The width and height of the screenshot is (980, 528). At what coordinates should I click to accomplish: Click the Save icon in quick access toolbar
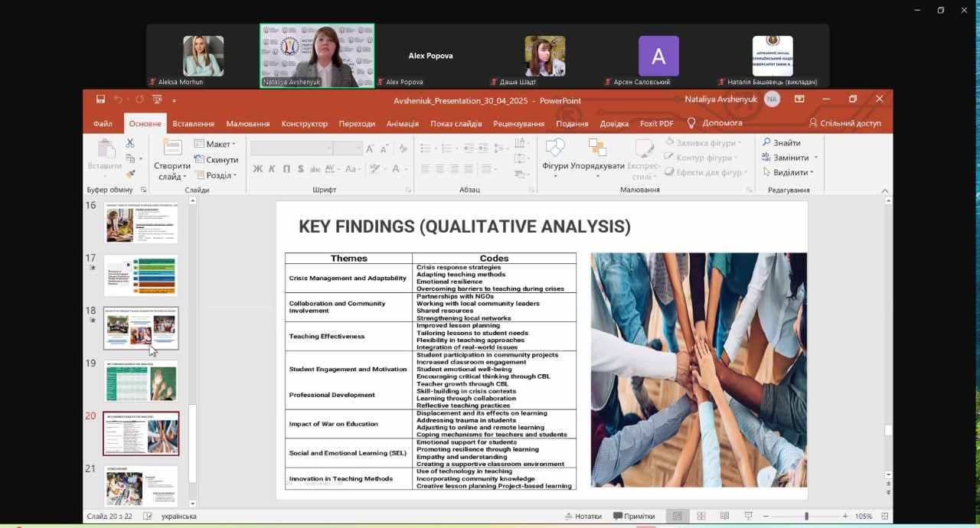click(x=100, y=99)
